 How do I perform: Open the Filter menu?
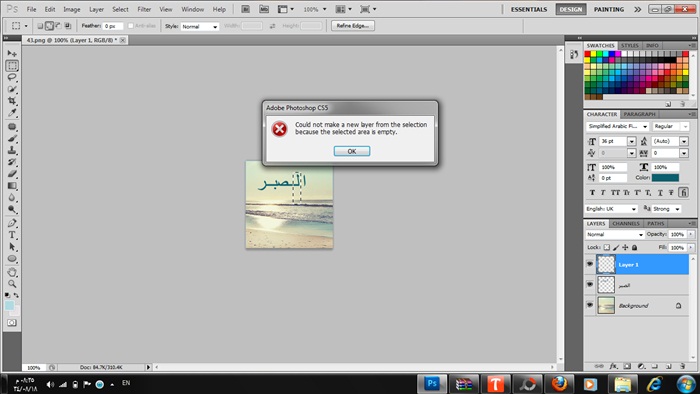pos(144,9)
